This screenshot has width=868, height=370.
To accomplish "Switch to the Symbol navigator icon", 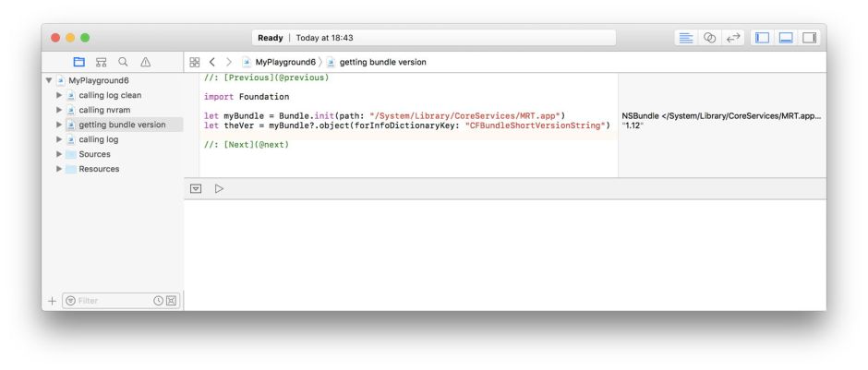I will click(x=102, y=62).
